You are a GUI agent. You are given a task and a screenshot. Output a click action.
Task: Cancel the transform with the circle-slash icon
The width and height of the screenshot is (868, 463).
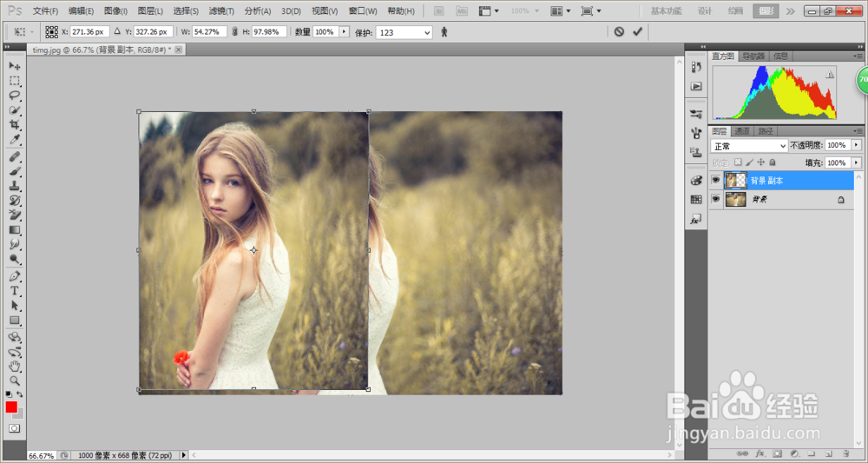click(x=619, y=31)
